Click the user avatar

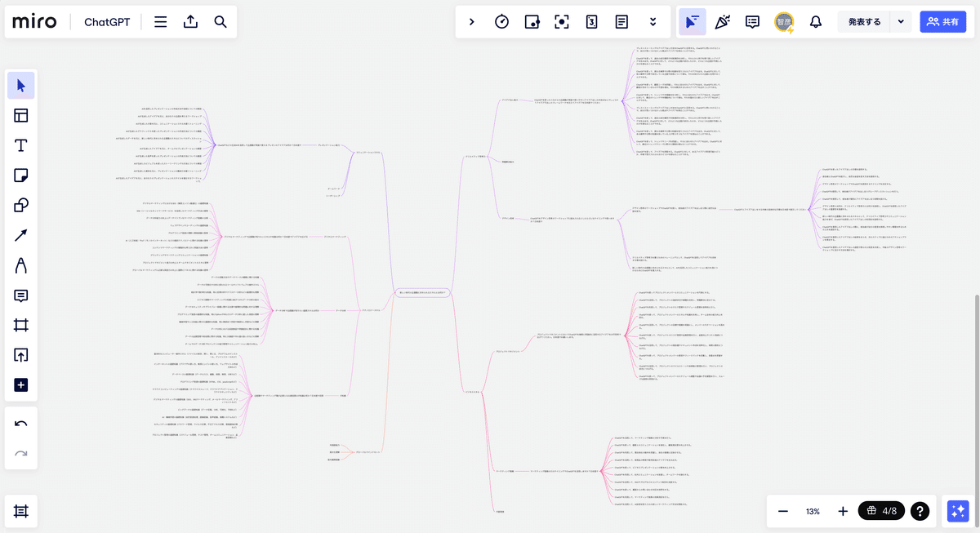click(x=784, y=22)
